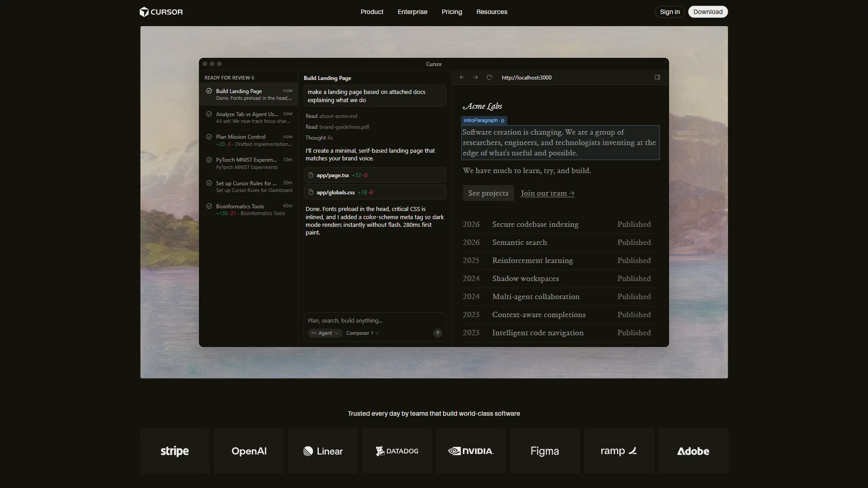The width and height of the screenshot is (868, 488).
Task: Select the Build Landing Page task
Action: (x=249, y=94)
